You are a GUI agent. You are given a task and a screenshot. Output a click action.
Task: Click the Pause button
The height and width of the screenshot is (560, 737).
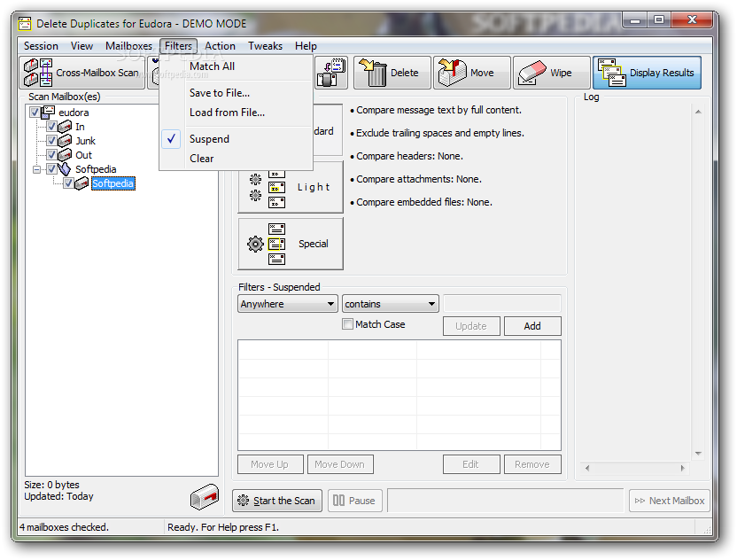(x=355, y=501)
